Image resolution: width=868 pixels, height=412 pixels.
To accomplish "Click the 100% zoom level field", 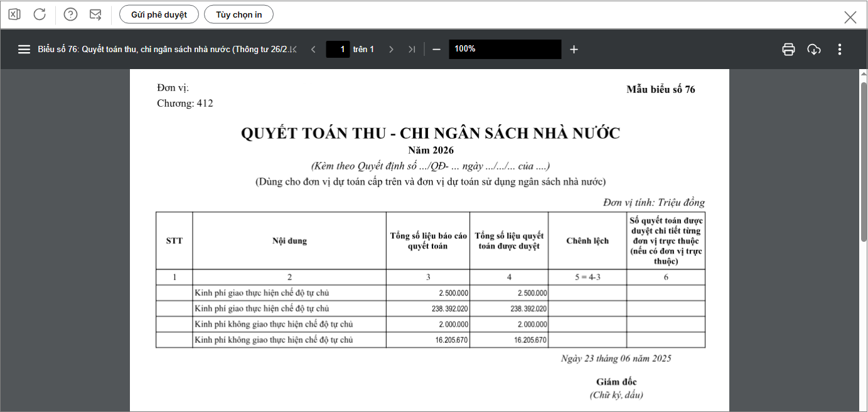I will point(505,49).
